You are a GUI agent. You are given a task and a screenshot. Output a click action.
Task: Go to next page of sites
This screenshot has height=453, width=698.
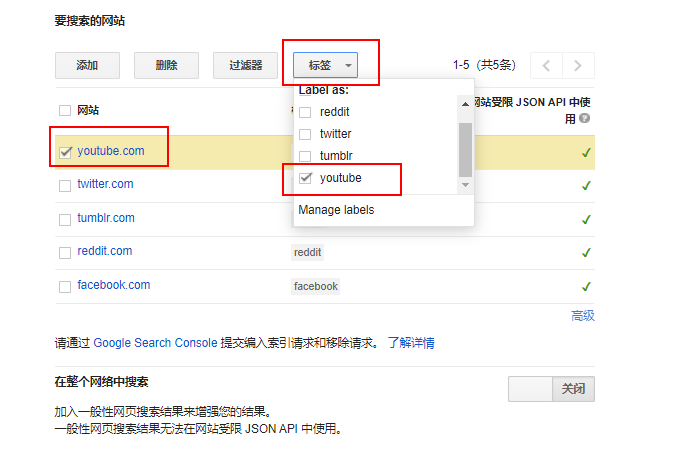click(578, 66)
